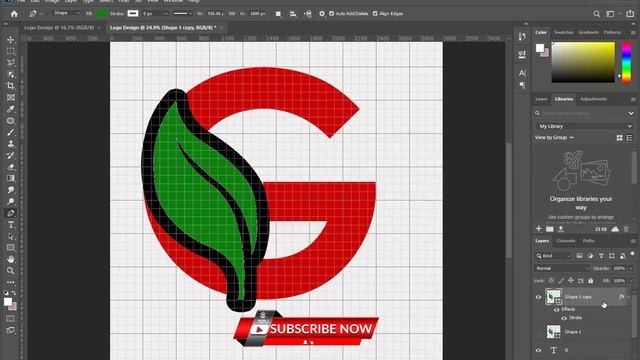Show the Shape 1 layer
The width and height of the screenshot is (640, 360).
[x=538, y=332]
